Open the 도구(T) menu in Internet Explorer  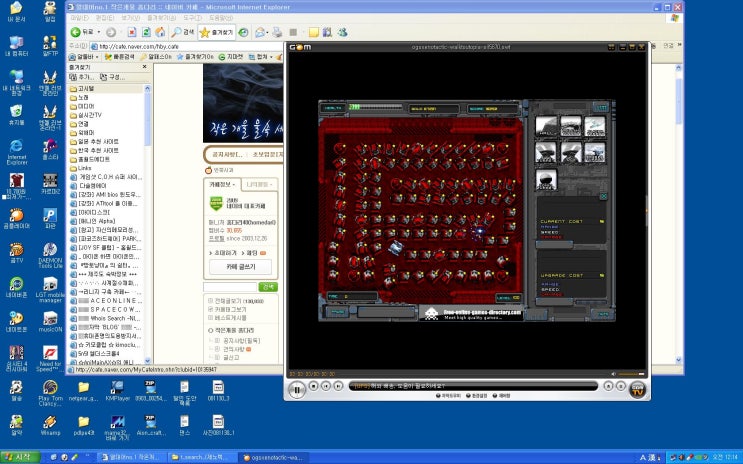tap(192, 18)
